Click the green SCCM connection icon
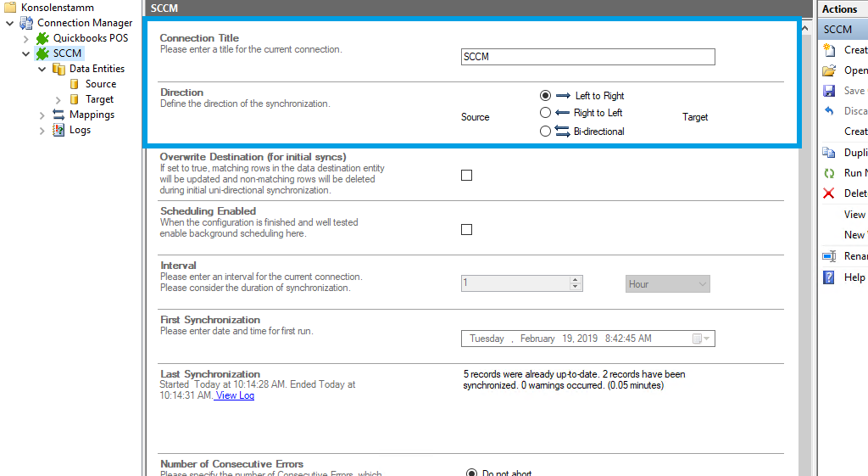 (x=42, y=53)
